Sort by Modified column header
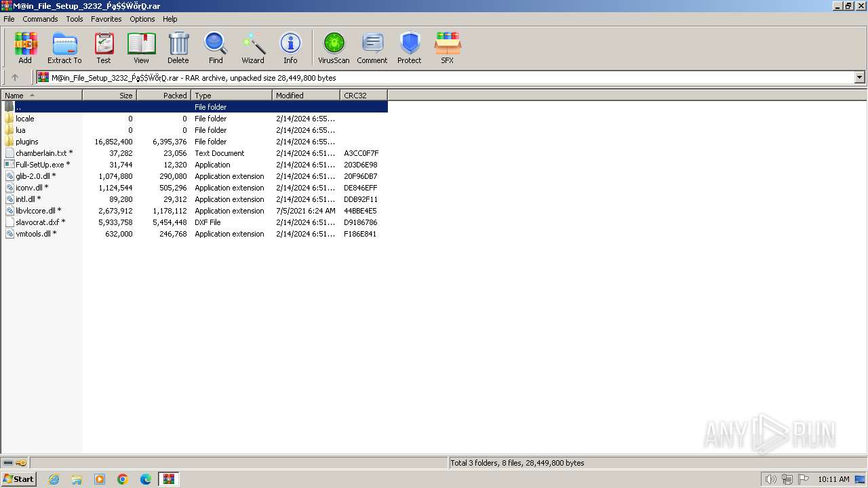This screenshot has height=488, width=868. 306,96
